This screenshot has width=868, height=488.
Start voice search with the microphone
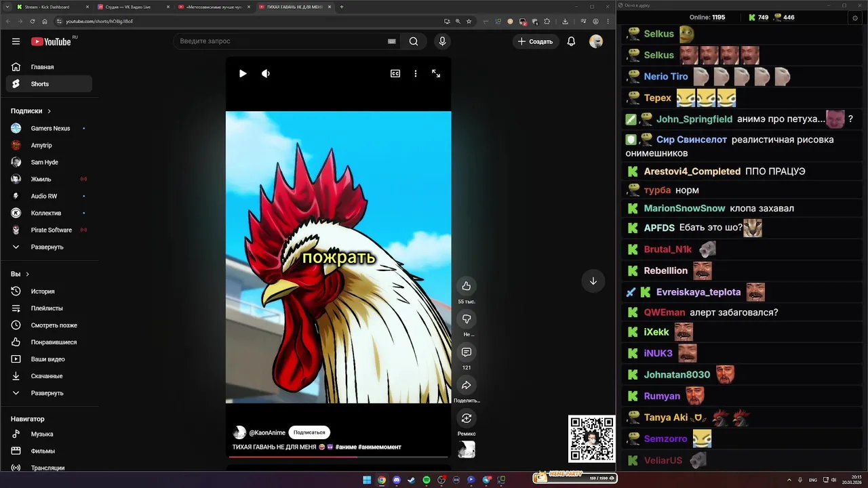(442, 41)
